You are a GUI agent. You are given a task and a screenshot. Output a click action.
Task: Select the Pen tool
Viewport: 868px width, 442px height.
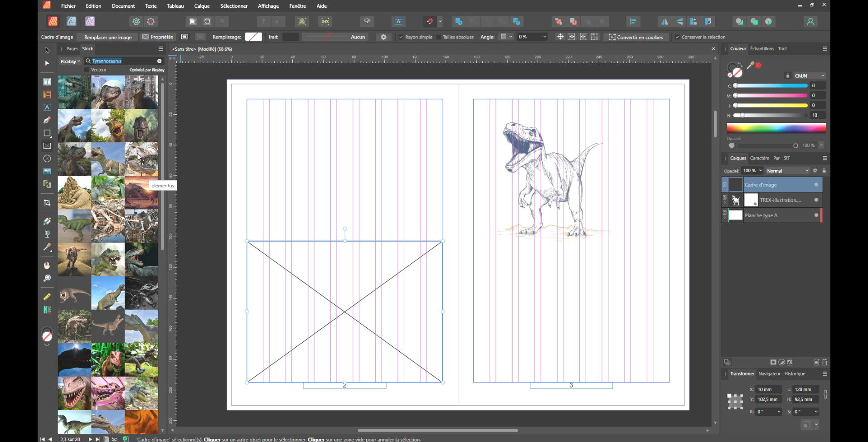tap(47, 120)
